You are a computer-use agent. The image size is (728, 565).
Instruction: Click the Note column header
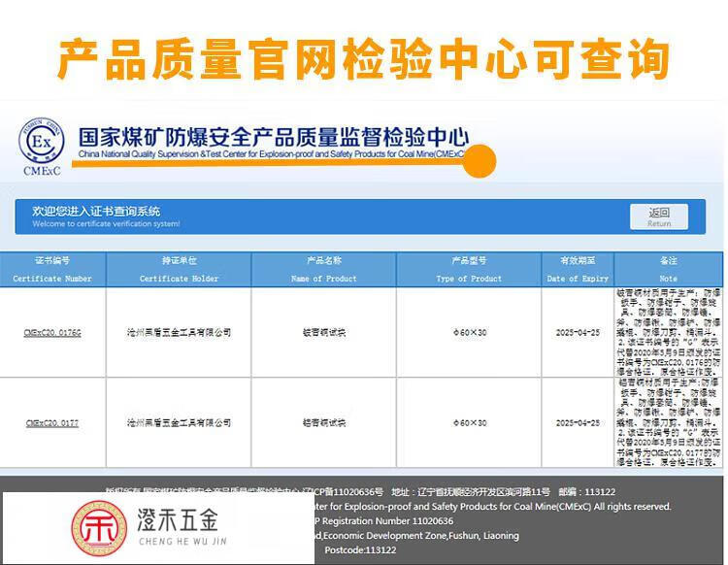(x=668, y=269)
